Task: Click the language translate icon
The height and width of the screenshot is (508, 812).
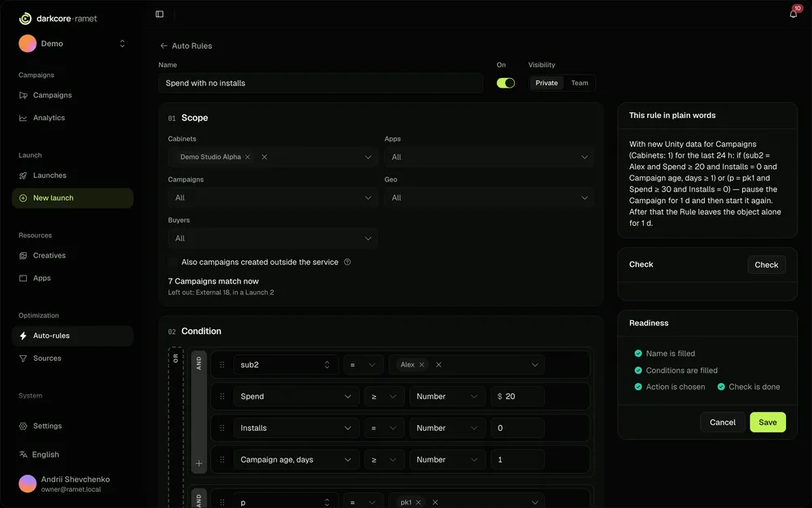Action: point(23,454)
